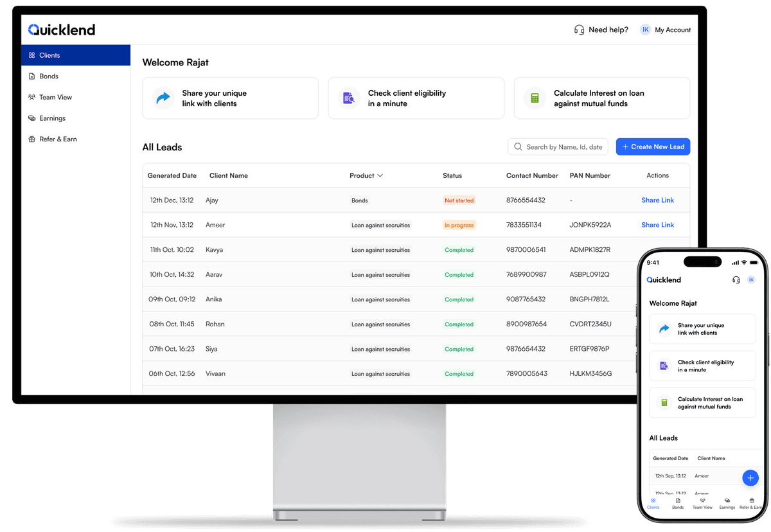
Task: Click the headset icon beside Need help?
Action: 579,30
